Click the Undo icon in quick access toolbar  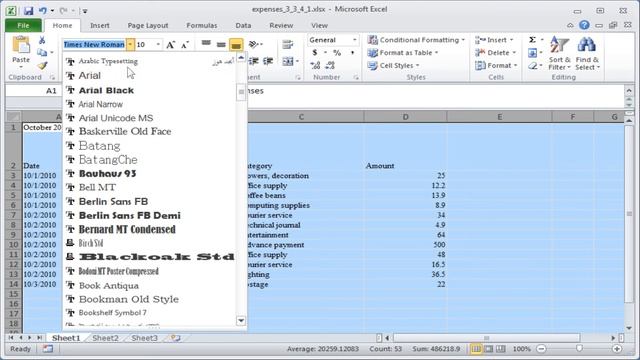[43, 11]
